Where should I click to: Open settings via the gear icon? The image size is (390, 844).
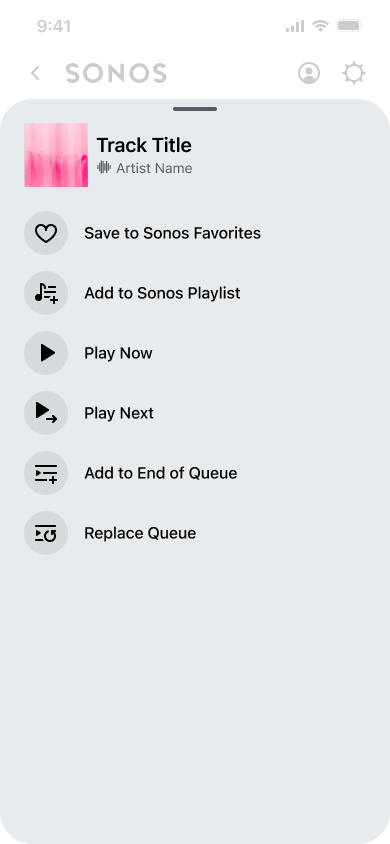tap(354, 73)
